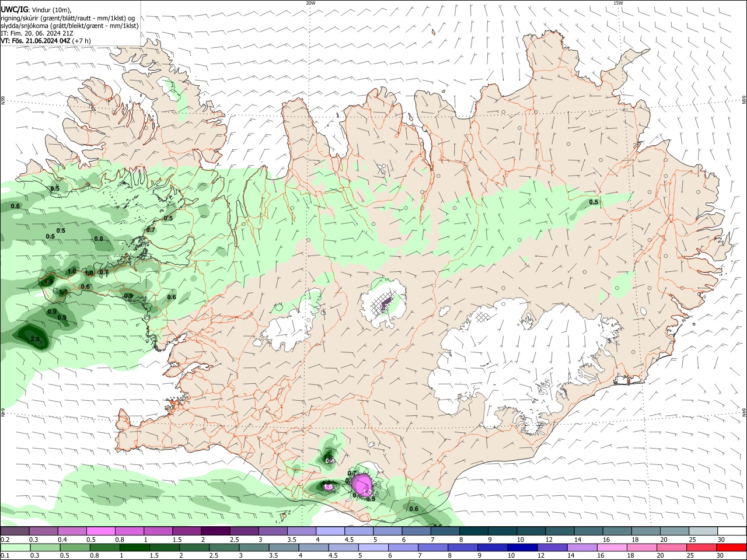Select the lower legend swatch labeled 0.3
This screenshot has width=747, height=560.
point(44,547)
